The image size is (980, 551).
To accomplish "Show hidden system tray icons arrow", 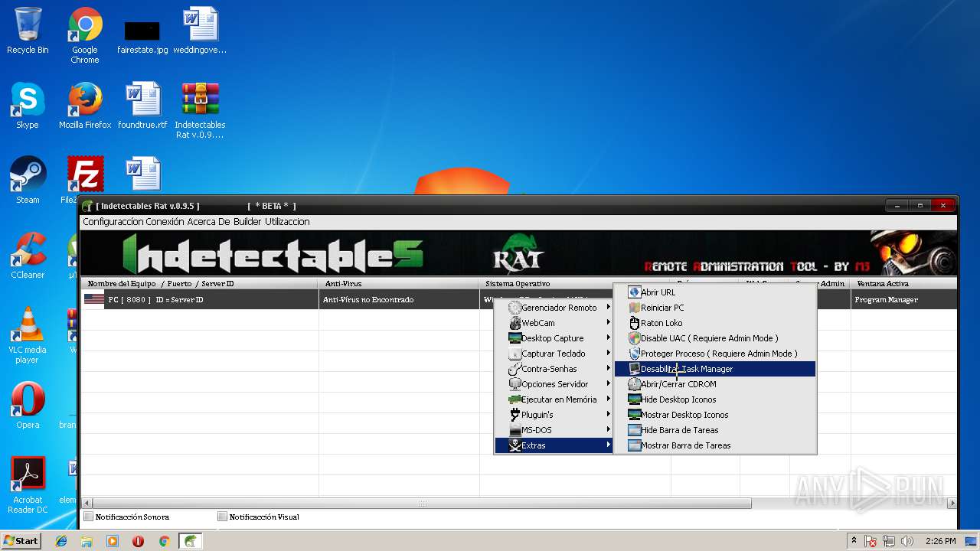I will (x=854, y=541).
